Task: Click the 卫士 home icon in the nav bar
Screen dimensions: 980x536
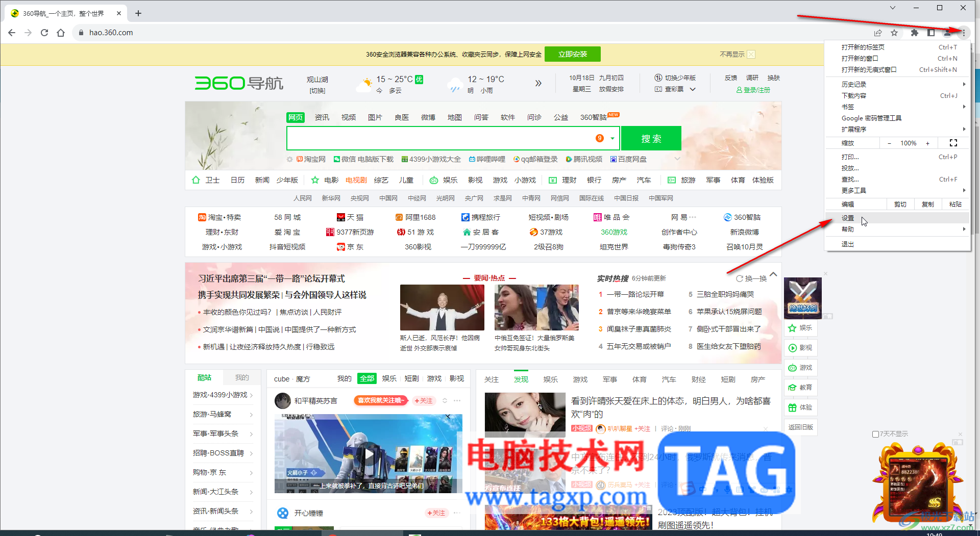Action: pyautogui.click(x=196, y=180)
